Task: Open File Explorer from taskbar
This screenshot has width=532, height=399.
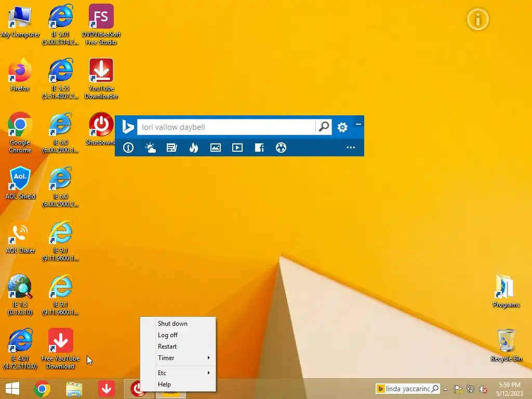Action: tap(74, 389)
